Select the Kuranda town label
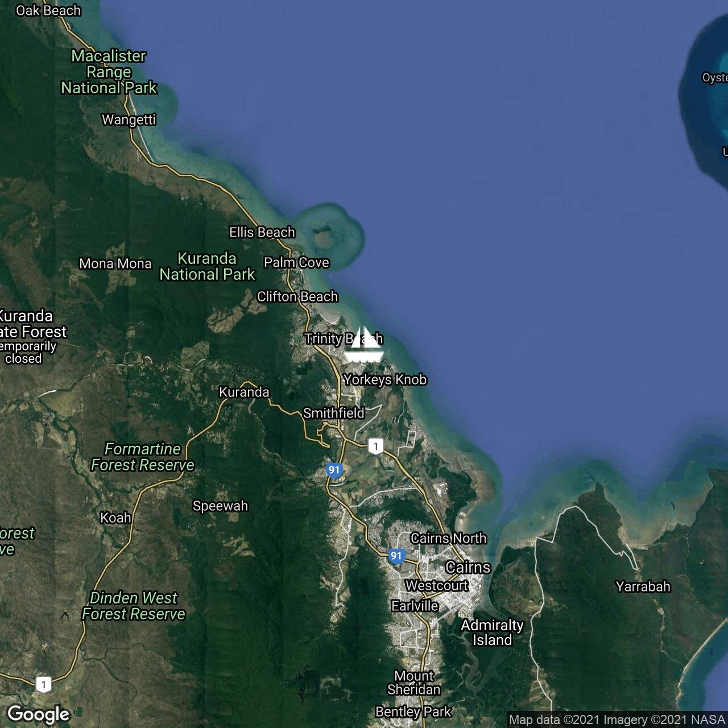The height and width of the screenshot is (728, 728). pos(244,392)
